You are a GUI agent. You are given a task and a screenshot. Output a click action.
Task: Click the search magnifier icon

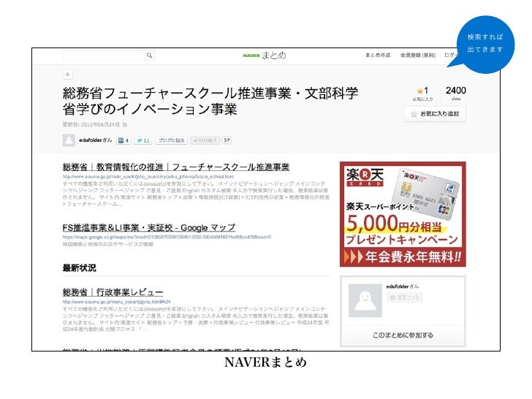click(x=149, y=56)
